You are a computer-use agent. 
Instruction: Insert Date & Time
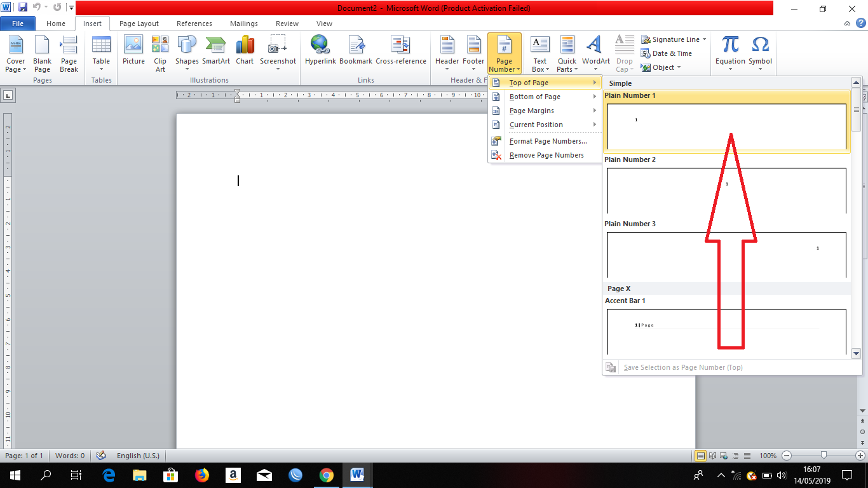[x=666, y=53]
